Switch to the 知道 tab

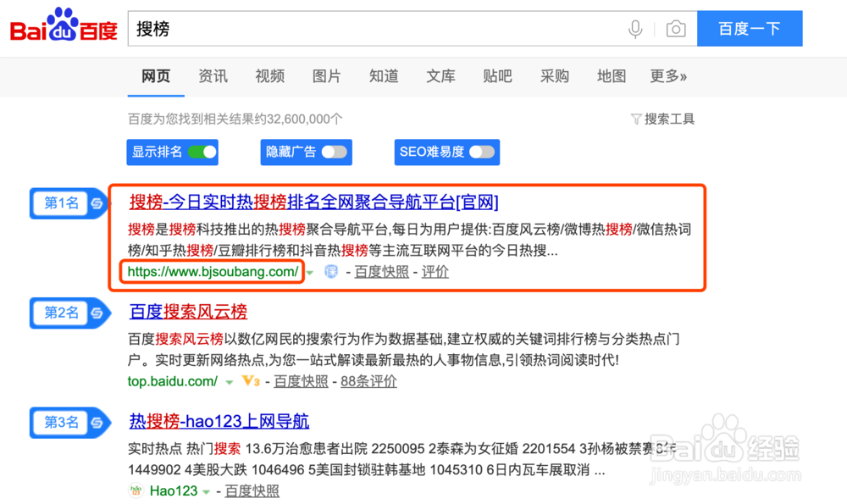point(384,76)
